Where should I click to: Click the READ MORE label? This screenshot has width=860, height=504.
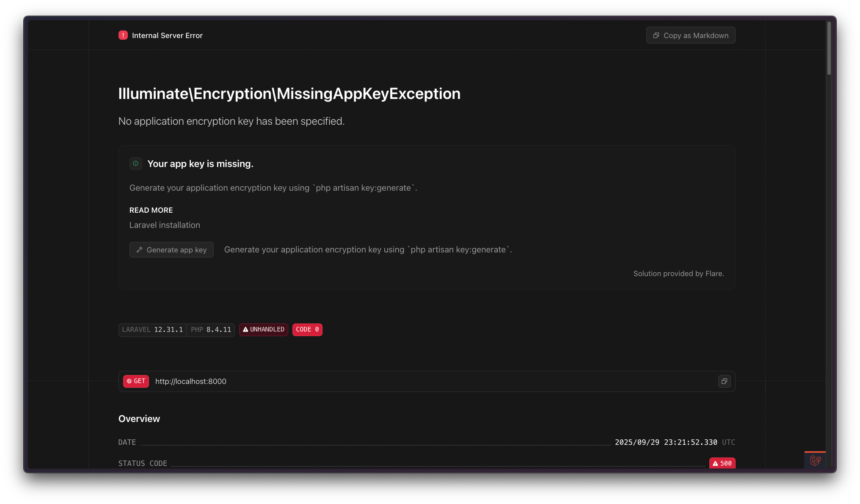pyautogui.click(x=151, y=210)
